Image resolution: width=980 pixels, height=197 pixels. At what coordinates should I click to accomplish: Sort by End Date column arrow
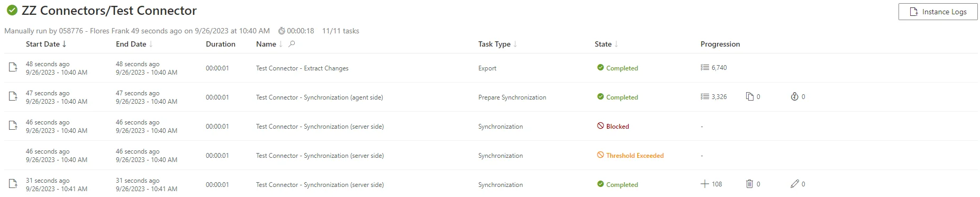151,44
